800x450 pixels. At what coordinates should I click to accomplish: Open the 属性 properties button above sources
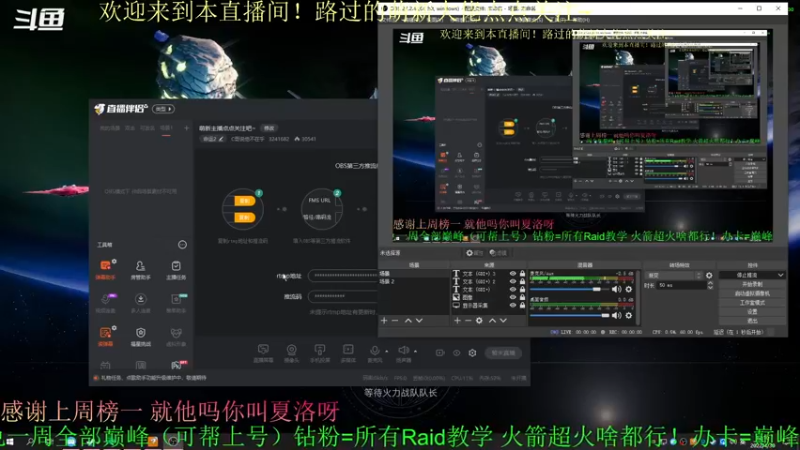(474, 253)
